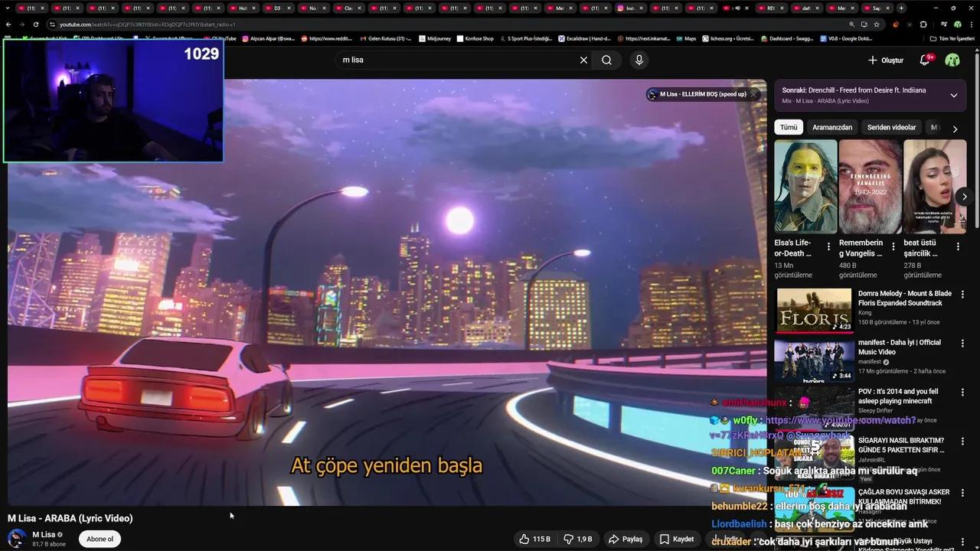The height and width of the screenshot is (551, 980).
Task: Open options for Çağlar Boyu Savaşı video
Action: click(x=962, y=493)
